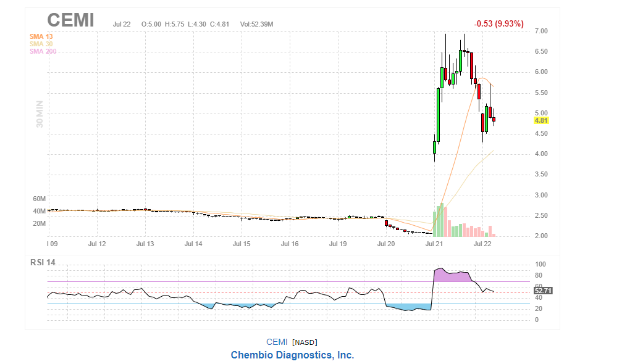Click the SMA 13 legend label
This screenshot has width=635, height=364.
[x=41, y=36]
